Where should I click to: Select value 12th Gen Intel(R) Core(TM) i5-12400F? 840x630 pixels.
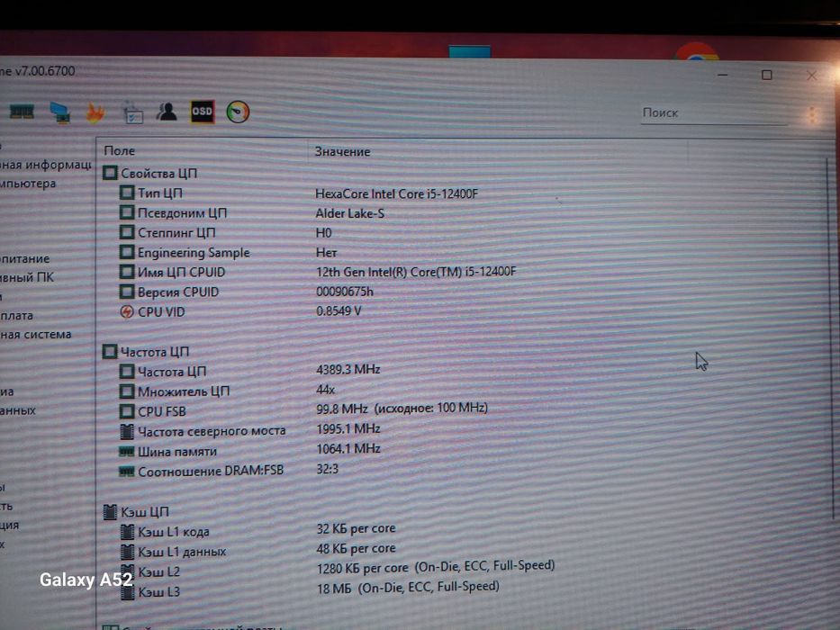coord(416,272)
